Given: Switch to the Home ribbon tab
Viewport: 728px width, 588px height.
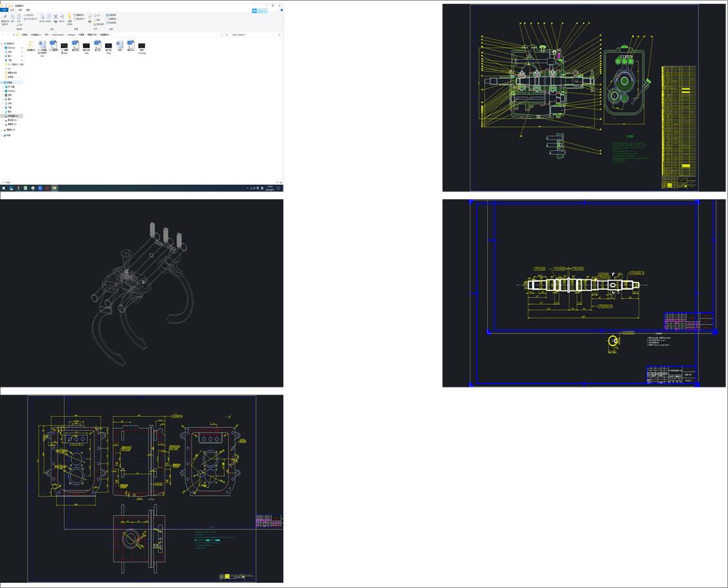Looking at the screenshot, I should click(12, 10).
